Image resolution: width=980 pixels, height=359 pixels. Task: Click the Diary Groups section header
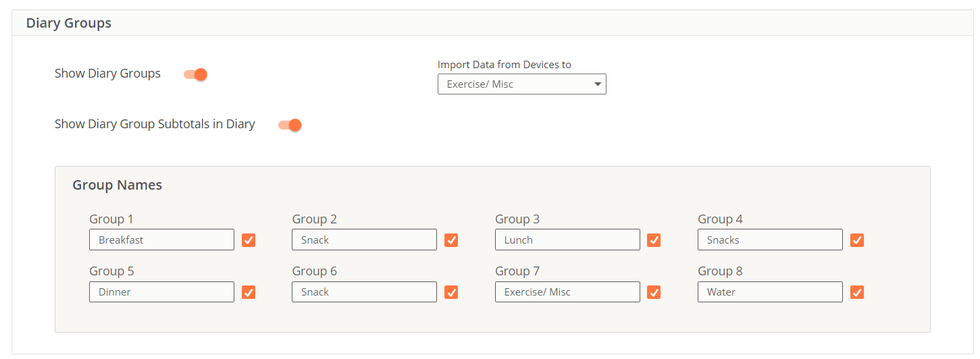(x=69, y=23)
